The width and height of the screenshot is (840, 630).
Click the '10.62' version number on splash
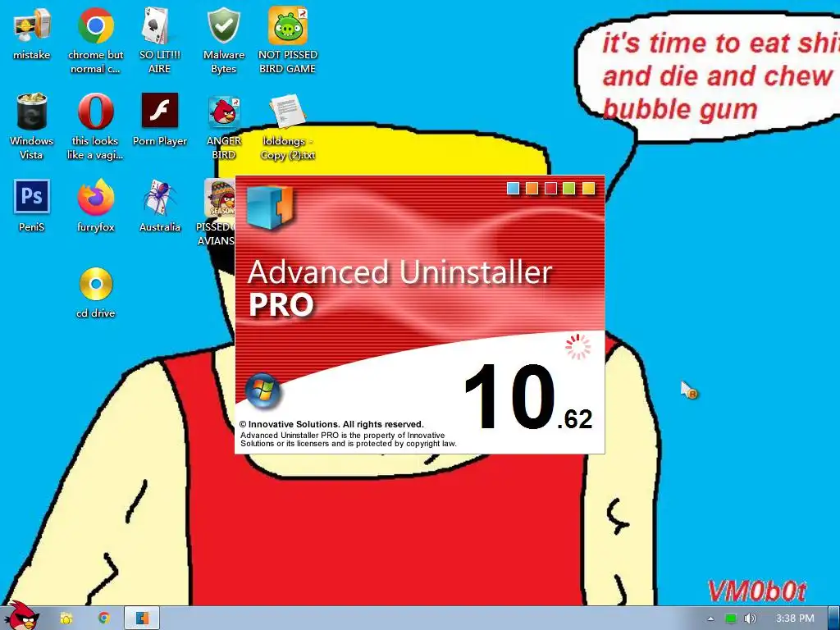(x=527, y=397)
